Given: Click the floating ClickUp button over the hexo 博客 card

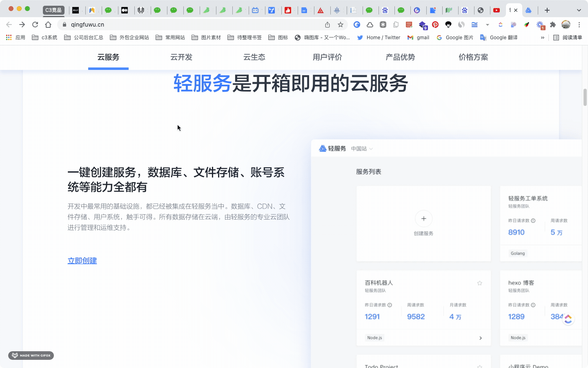Looking at the screenshot, I should click(568, 319).
